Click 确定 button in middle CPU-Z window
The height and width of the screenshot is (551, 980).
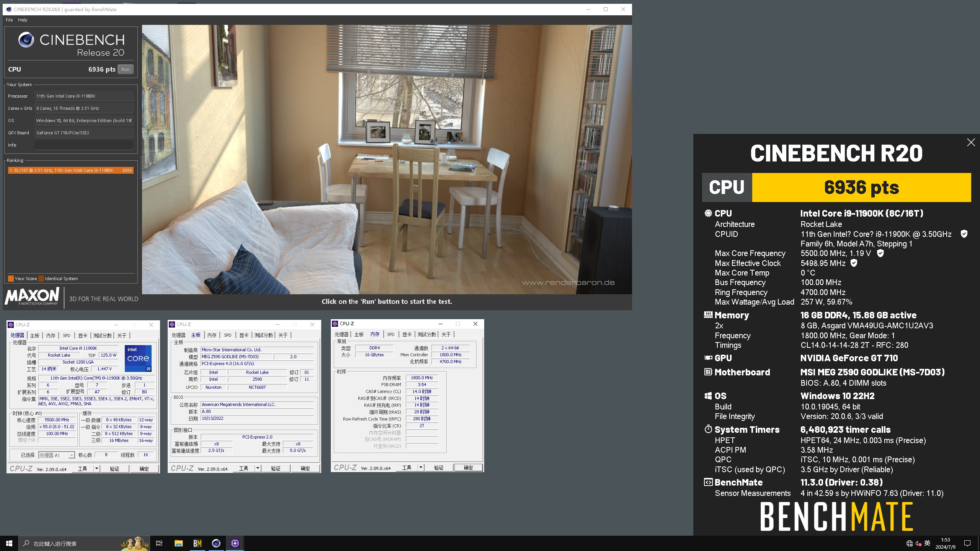(305, 468)
